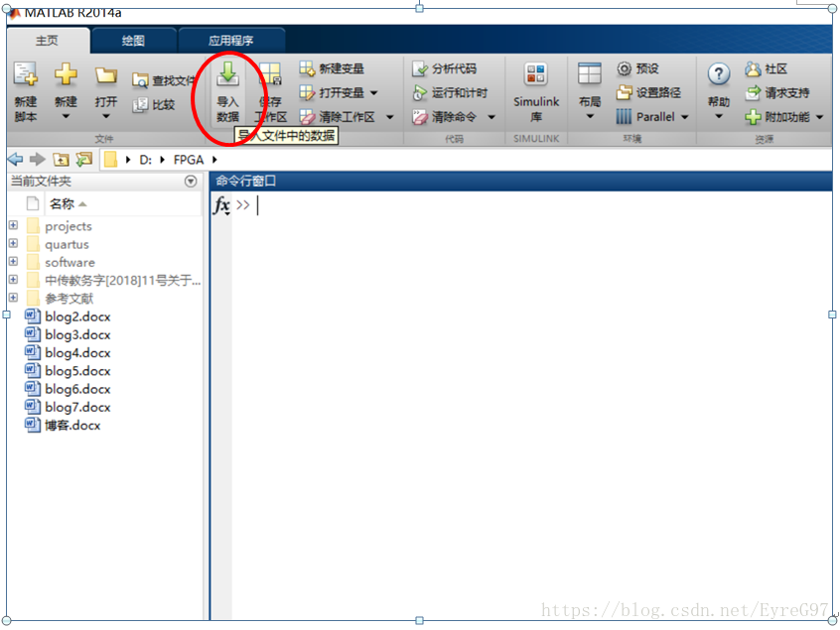Switch to the Home (主页) tab
840x630 pixels.
tap(47, 41)
